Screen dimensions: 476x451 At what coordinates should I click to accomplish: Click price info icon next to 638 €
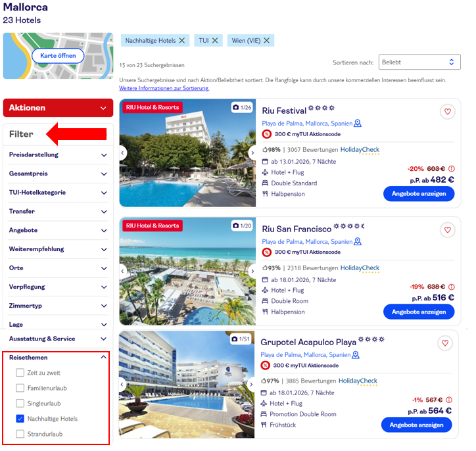point(452,287)
